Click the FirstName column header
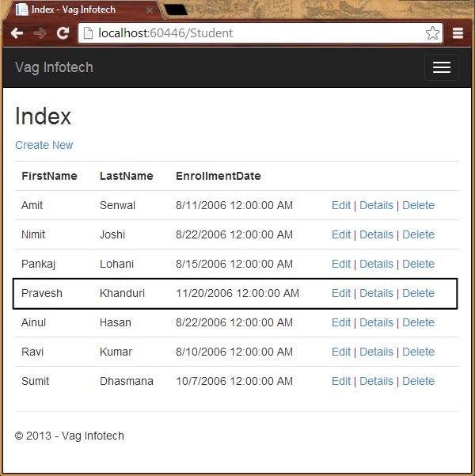 (x=49, y=176)
